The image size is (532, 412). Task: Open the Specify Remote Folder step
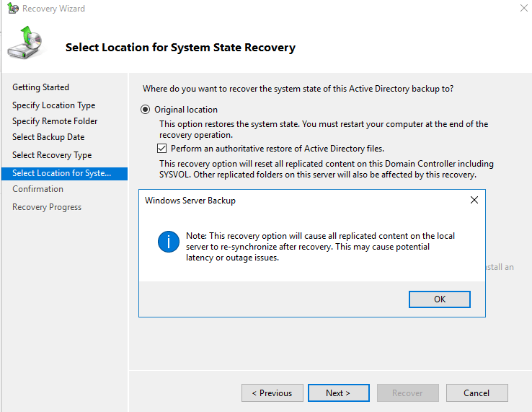click(55, 121)
